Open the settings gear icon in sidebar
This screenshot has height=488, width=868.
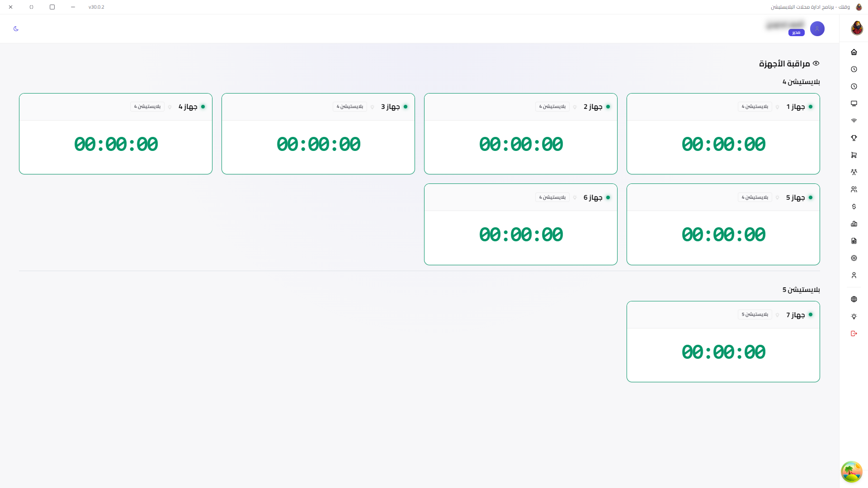854,258
